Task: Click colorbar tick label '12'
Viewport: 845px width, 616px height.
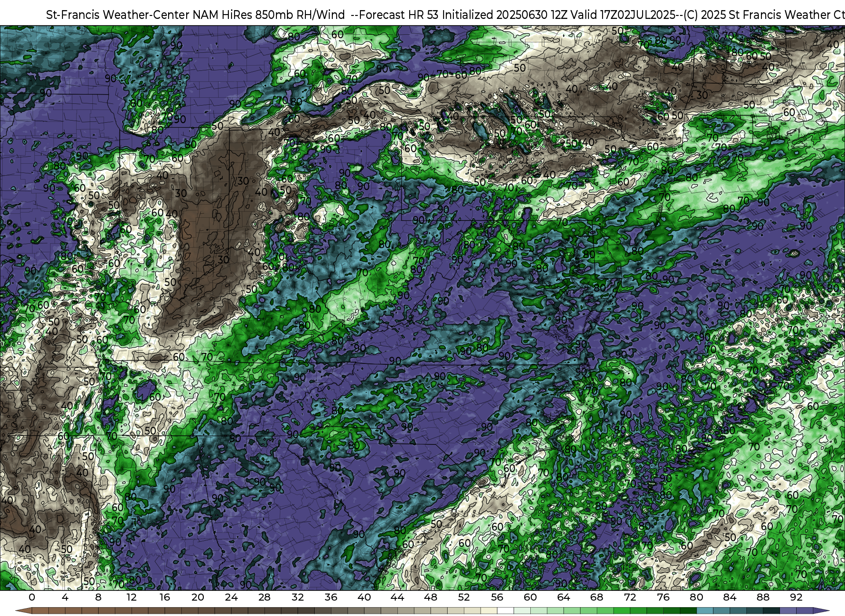Action: 132,597
